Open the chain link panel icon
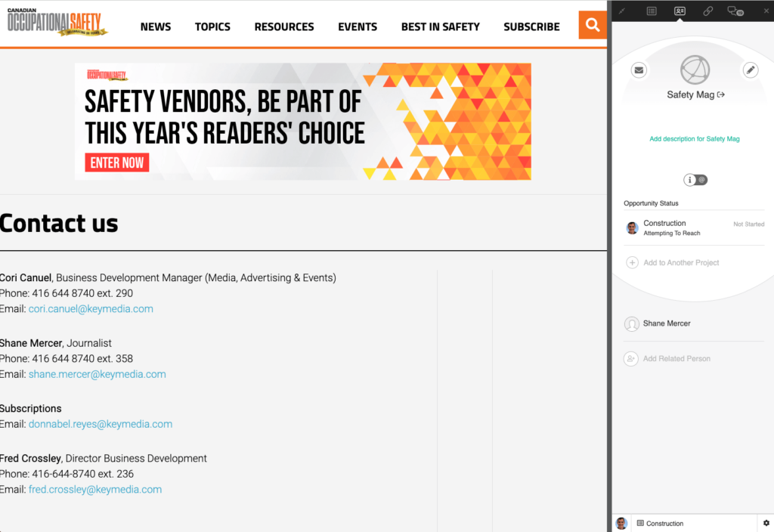774x532 pixels. [707, 11]
